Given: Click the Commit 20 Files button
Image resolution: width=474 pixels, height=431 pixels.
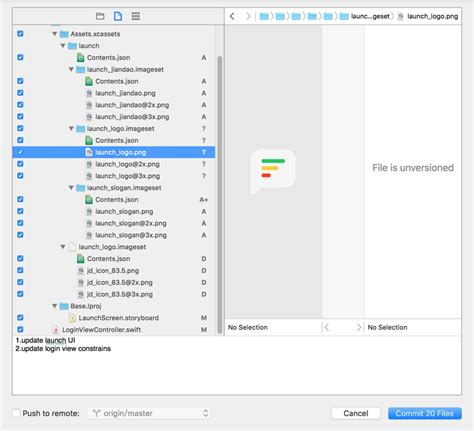Looking at the screenshot, I should point(425,413).
